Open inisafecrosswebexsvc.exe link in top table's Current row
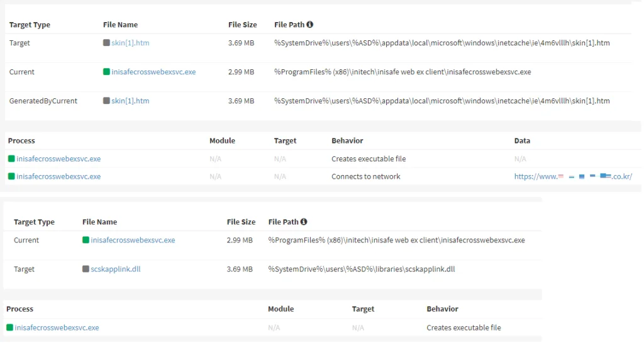 tap(153, 72)
